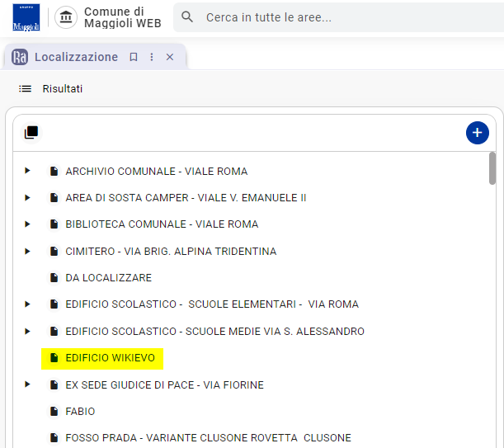504x448 pixels.
Task: Click the Comune di Maggioli WEB title
Action: pyautogui.click(x=122, y=17)
